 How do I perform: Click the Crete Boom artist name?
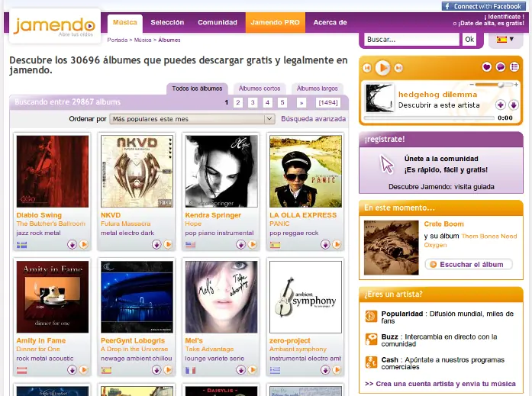443,224
